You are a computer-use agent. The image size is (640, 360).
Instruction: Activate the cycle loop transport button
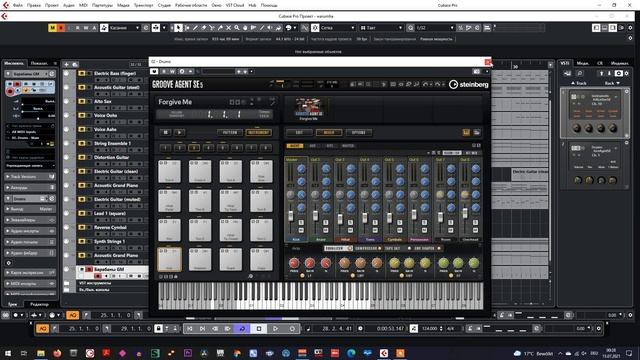coord(242,329)
